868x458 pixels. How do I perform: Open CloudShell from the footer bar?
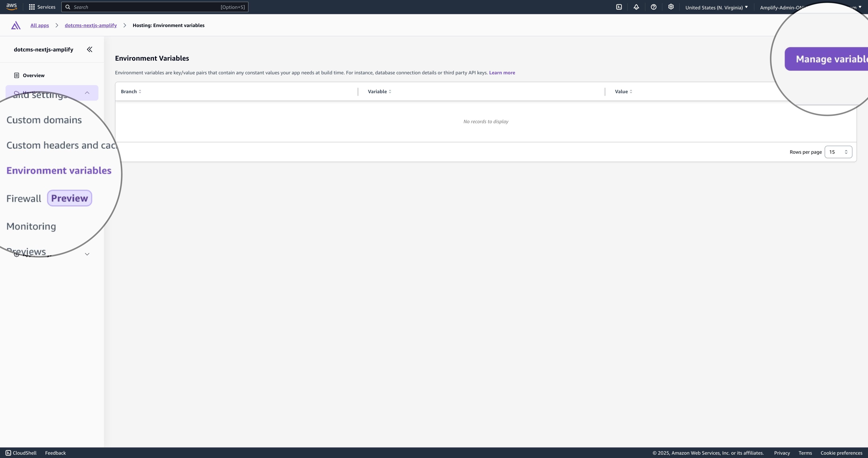coord(21,453)
